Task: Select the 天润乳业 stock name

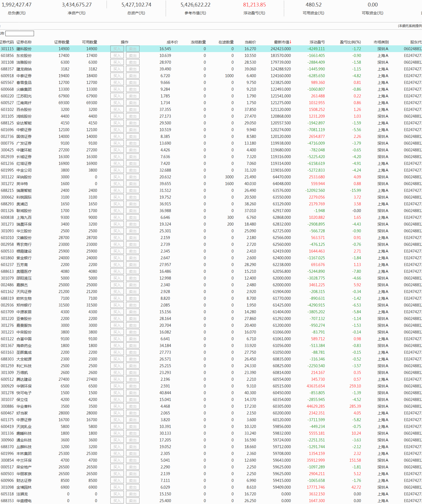Action: pyautogui.click(x=24, y=427)
